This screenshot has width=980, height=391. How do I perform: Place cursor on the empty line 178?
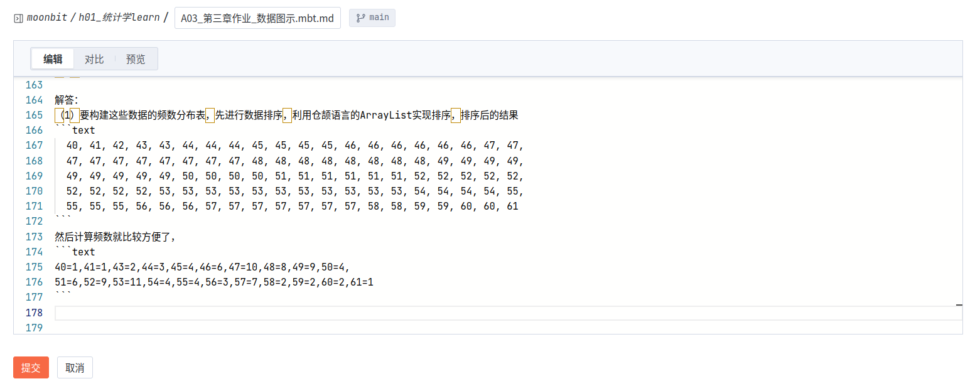(x=188, y=313)
